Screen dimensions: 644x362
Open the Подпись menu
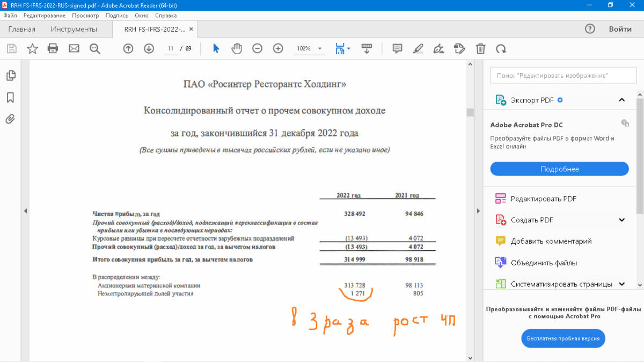[117, 16]
